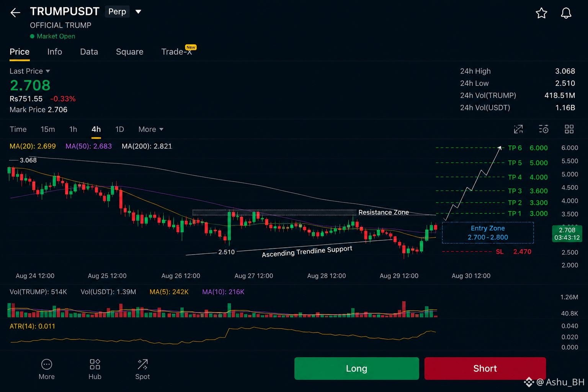The image size is (588, 392).
Task: Open price alert bell icon
Action: point(566,13)
